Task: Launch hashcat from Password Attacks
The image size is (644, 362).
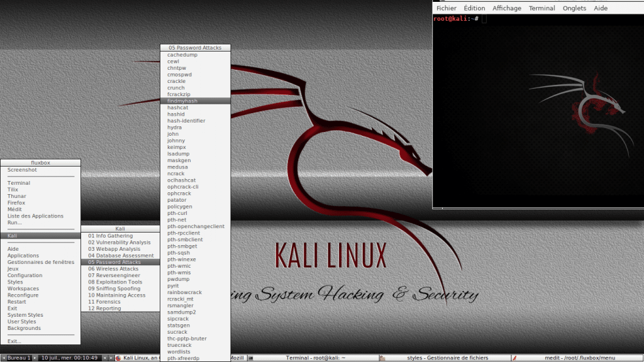Action: point(195,107)
